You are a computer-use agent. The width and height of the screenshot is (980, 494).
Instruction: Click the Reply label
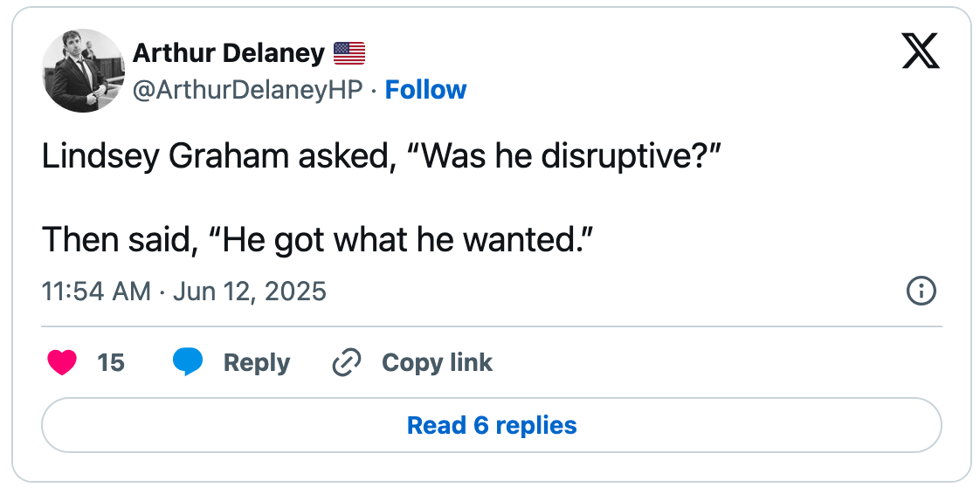257,362
